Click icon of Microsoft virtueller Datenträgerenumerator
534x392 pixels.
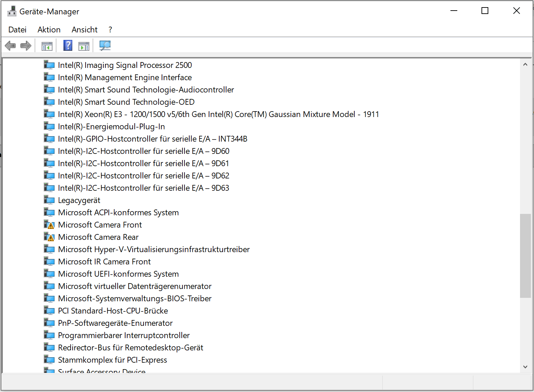(49, 286)
